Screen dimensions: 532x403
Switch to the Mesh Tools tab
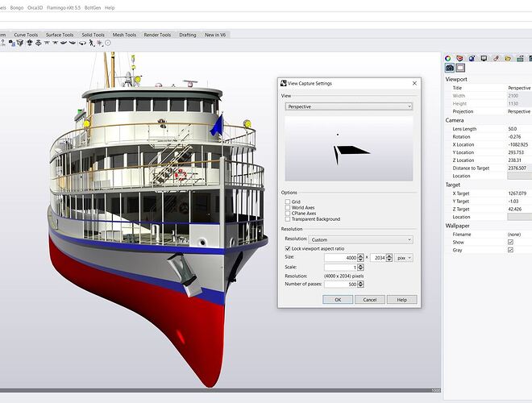(x=124, y=35)
